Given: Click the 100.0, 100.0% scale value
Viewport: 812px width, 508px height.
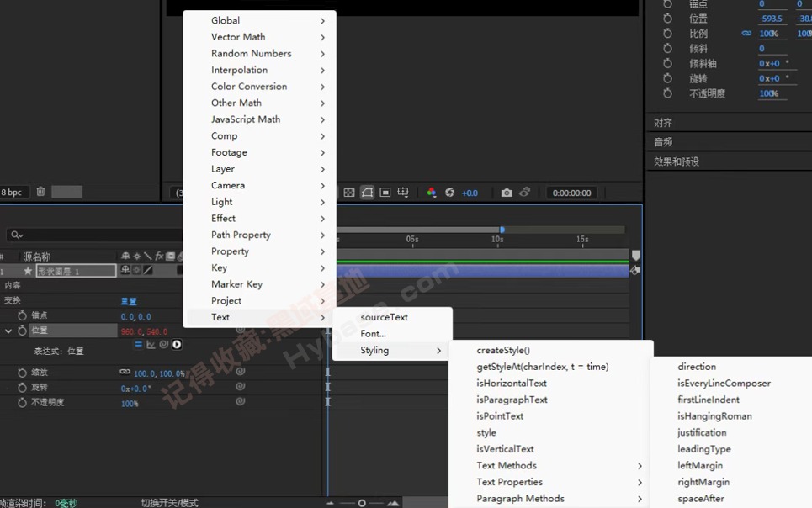Looking at the screenshot, I should (159, 373).
